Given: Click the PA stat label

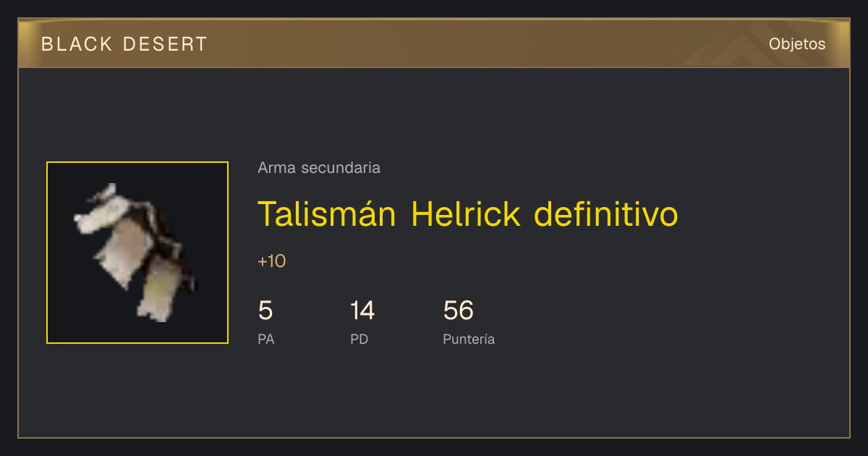Looking at the screenshot, I should coord(266,339).
